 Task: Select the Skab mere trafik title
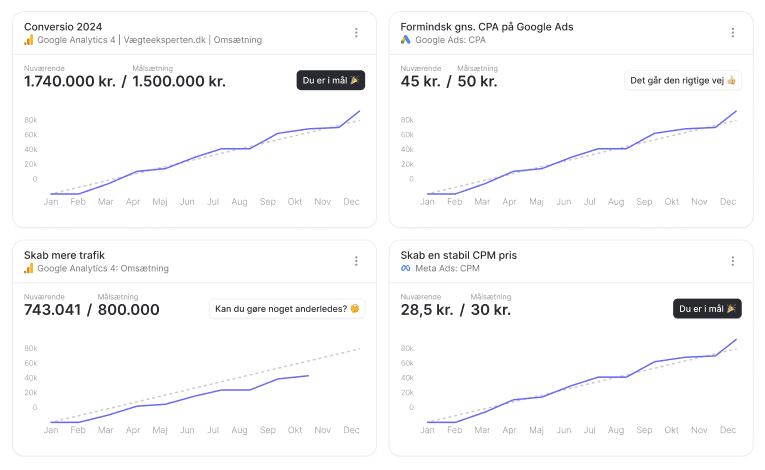point(64,255)
